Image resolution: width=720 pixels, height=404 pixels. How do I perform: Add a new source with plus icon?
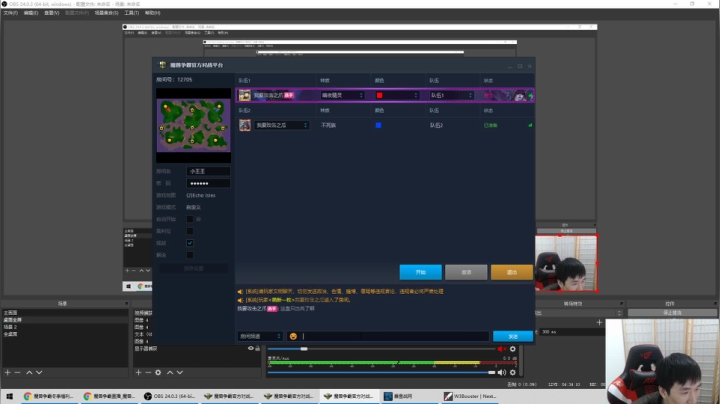[x=138, y=372]
